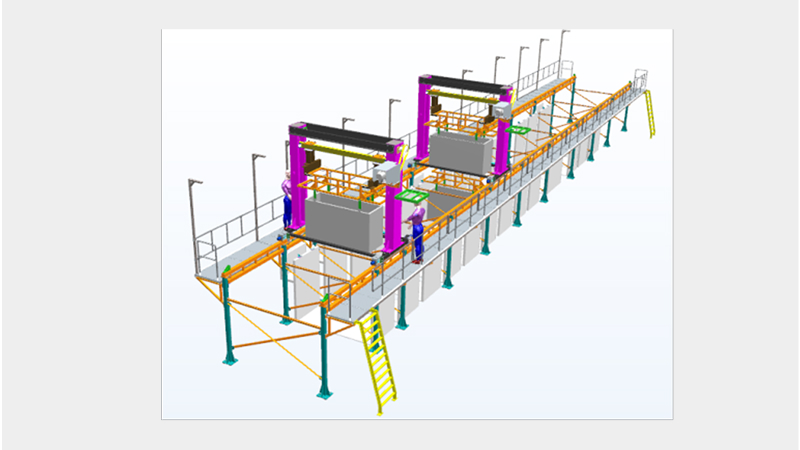Screen dimensions: 800x450
Task: Click the empty gray area left of the image
Action: pos(80,225)
